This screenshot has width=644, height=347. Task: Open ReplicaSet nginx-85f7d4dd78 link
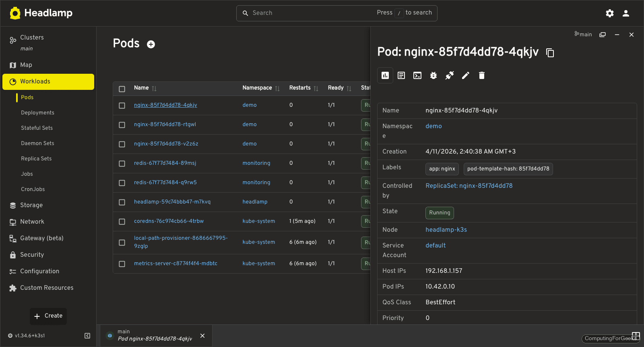tap(469, 186)
